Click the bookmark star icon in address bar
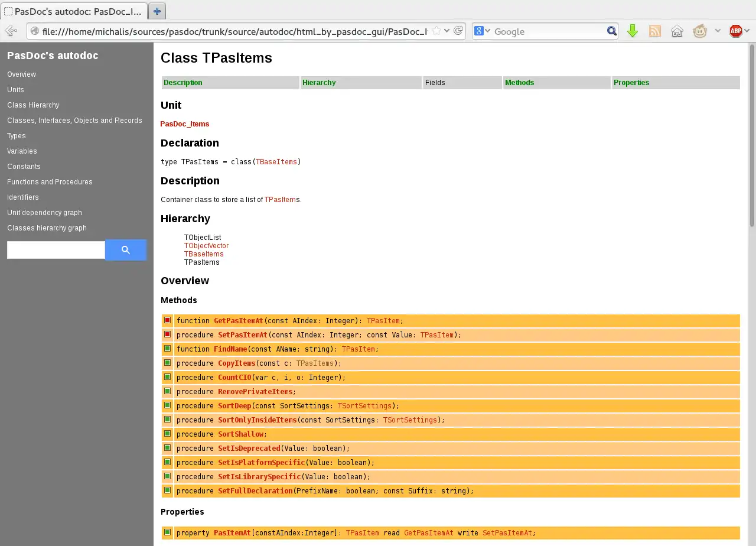Screen dimensions: 756x546 pos(436,31)
